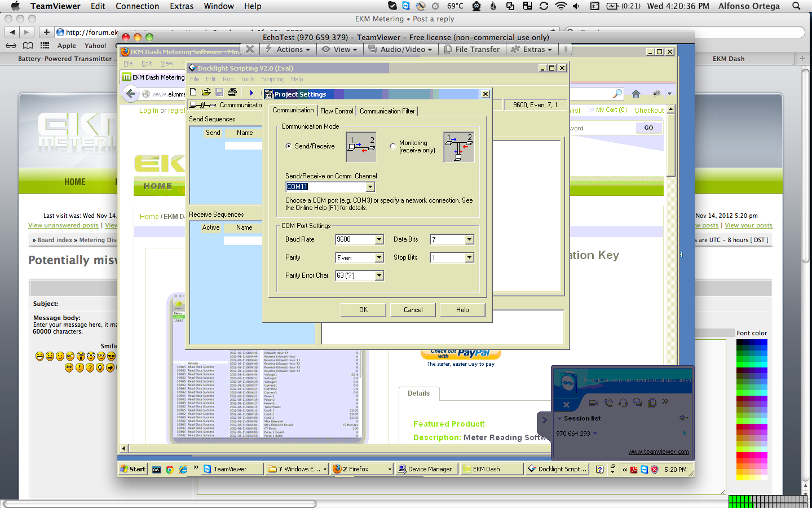Click the TeamViewer tray icon in remote taskbar
This screenshot has width=812, height=508.
pyautogui.click(x=644, y=470)
